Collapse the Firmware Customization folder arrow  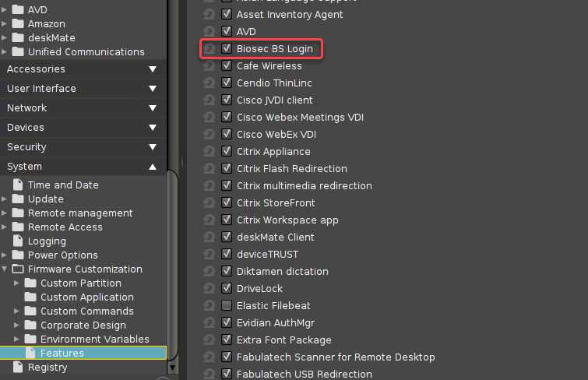point(5,269)
